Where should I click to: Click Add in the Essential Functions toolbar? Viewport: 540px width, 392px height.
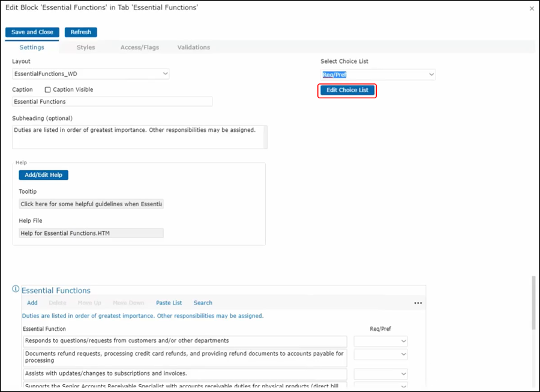point(32,303)
